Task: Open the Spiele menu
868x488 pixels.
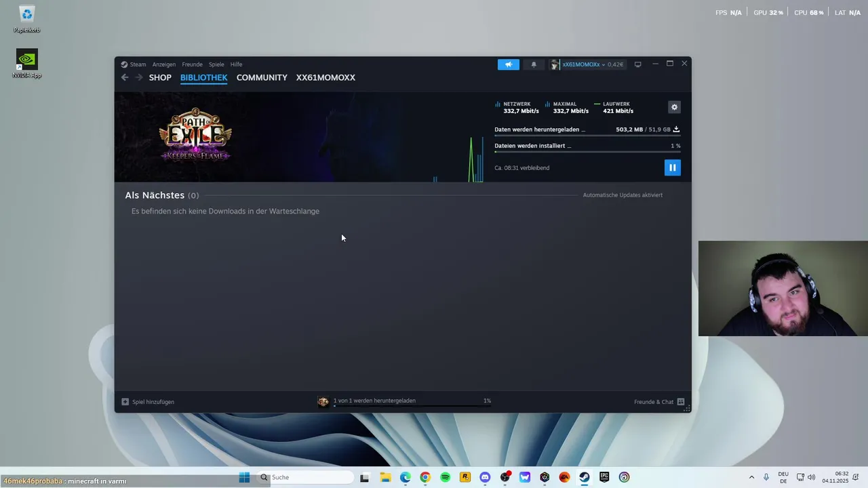Action: click(x=216, y=64)
